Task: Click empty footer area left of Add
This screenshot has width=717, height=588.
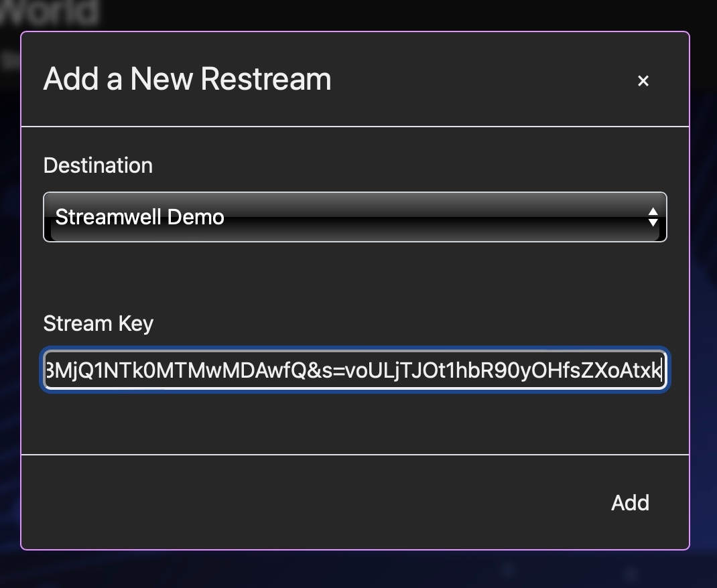Action: [x=302, y=502]
